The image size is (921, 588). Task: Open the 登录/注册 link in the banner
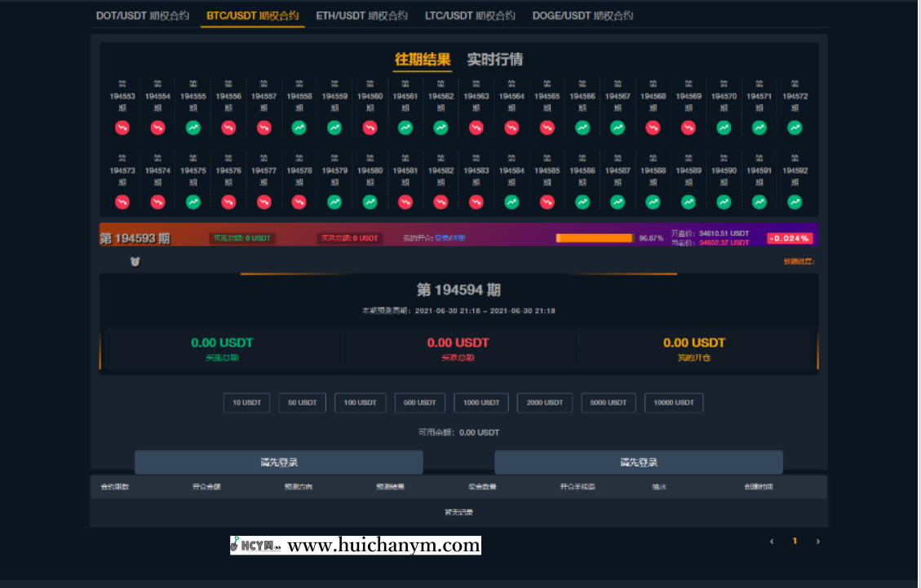point(449,238)
